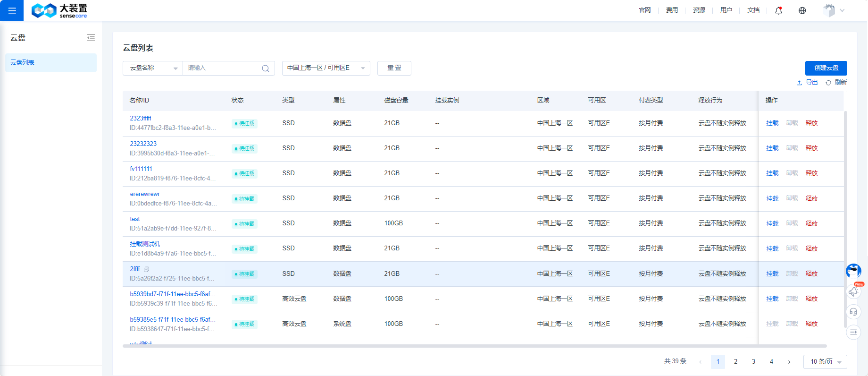Image resolution: width=868 pixels, height=376 pixels.
Task: Open the 费用 top navigation item
Action: 672,10
